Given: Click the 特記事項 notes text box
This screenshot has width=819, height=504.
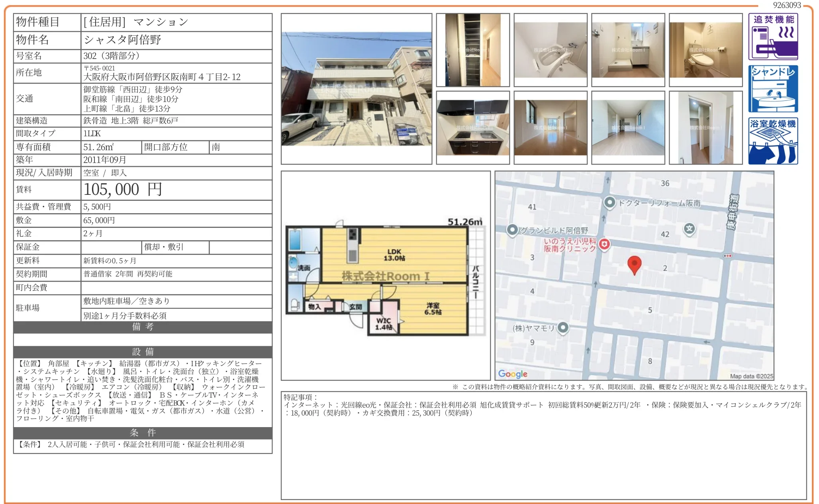Looking at the screenshot, I should [543, 445].
